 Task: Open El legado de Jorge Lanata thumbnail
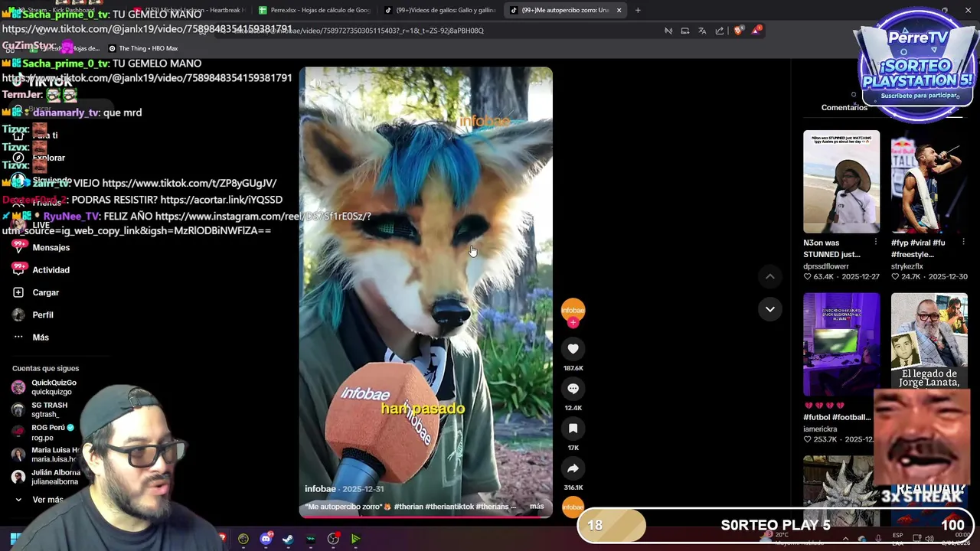(929, 341)
